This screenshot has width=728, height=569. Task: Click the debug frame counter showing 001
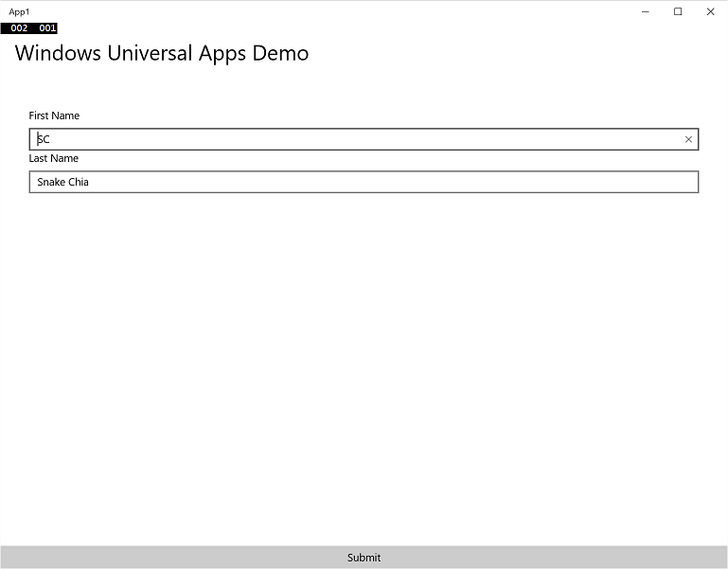point(47,27)
